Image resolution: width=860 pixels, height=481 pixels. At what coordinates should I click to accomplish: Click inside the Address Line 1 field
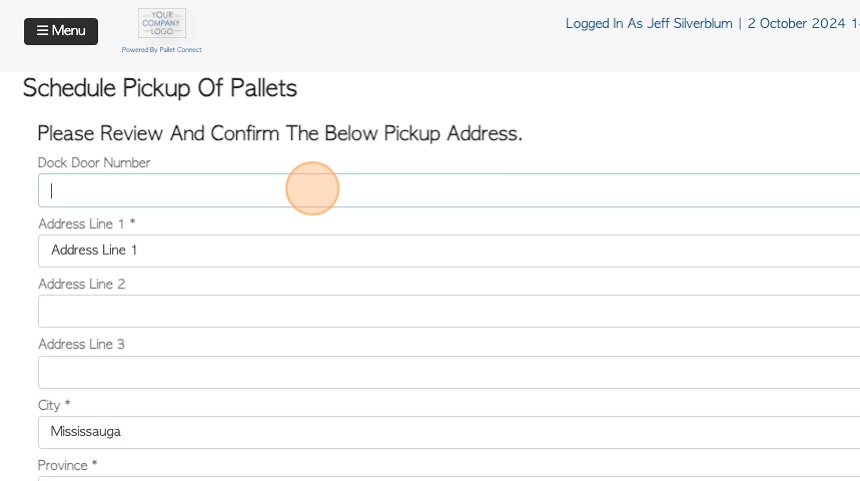[449, 251]
